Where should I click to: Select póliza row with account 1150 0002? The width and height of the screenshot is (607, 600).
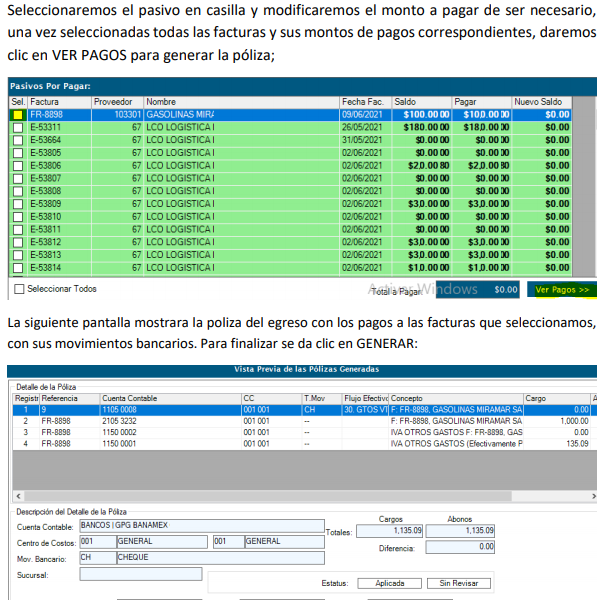coord(304,432)
